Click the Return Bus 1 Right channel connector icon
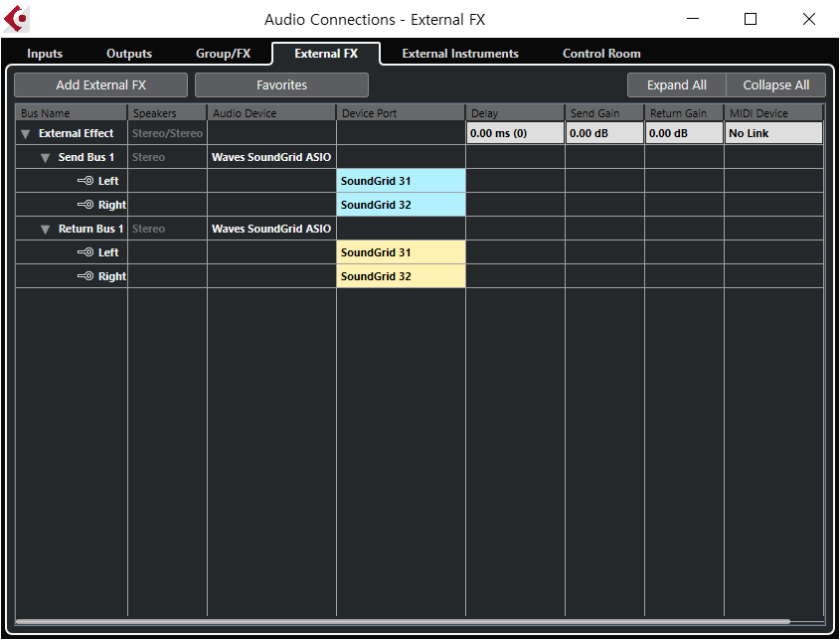 pos(85,276)
